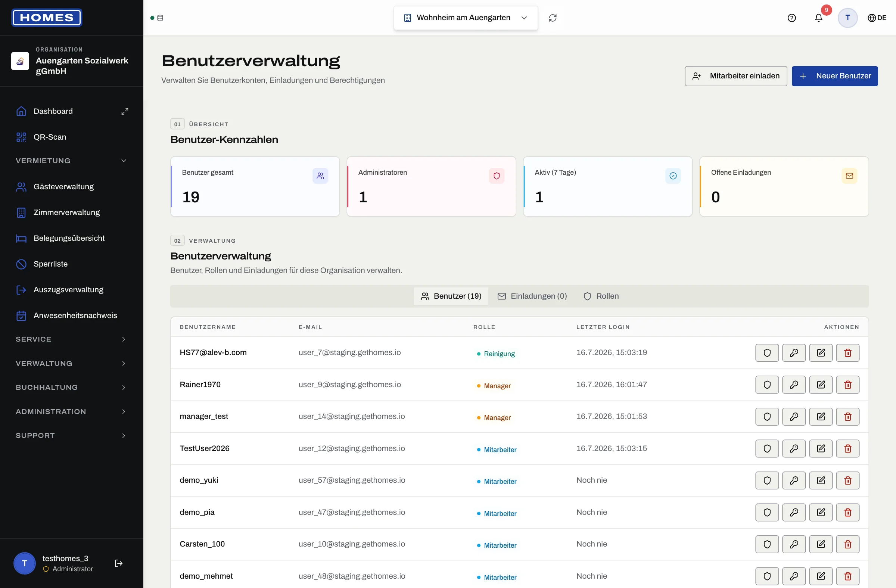This screenshot has height=588, width=896.
Task: Open notifications bell with 9 badge
Action: [x=818, y=18]
